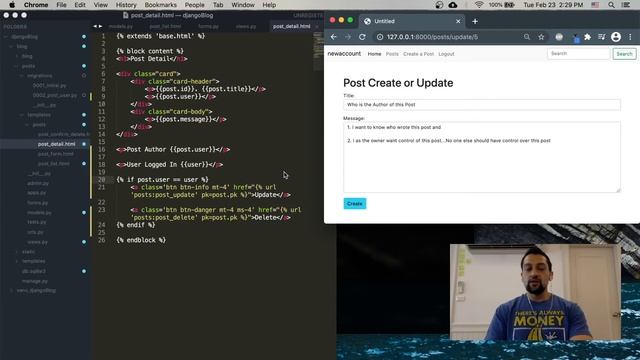Click the Sublime tab-history right arrow
This screenshot has width=640, height=360.
pos(100,26)
